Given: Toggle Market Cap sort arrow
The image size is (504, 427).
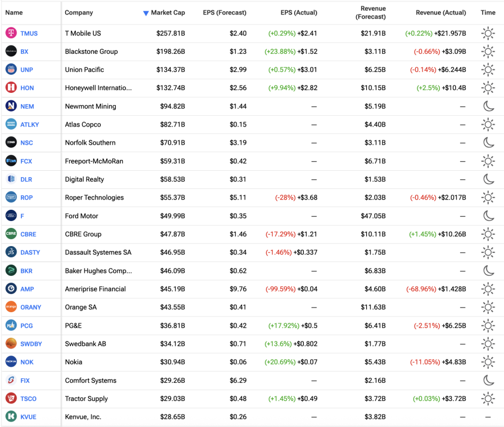Looking at the screenshot, I should tap(146, 13).
